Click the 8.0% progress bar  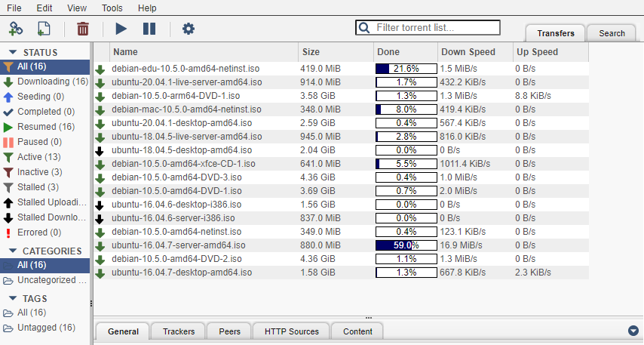(406, 109)
